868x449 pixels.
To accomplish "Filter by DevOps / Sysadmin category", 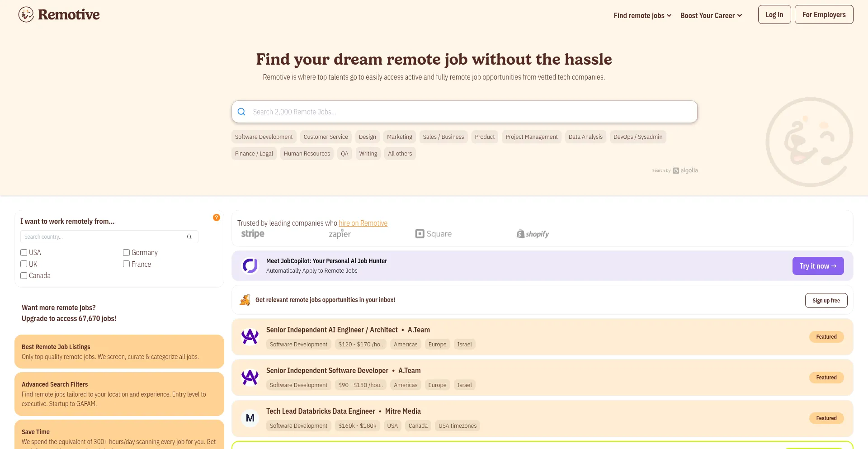I will [x=637, y=137].
